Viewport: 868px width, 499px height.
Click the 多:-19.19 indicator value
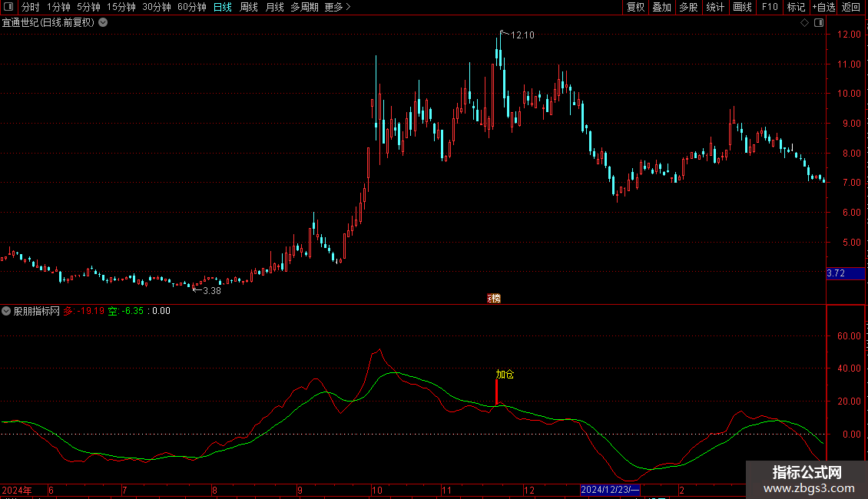tap(84, 311)
